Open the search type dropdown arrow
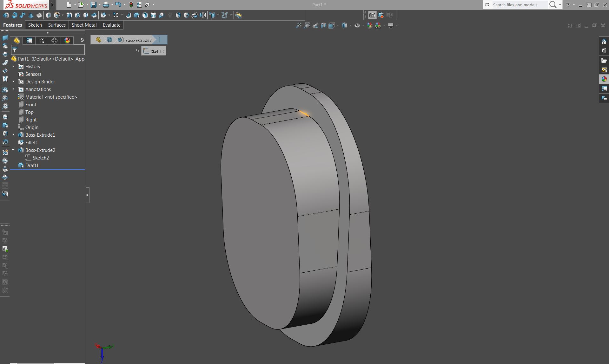This screenshot has width=609, height=364. point(560,5)
